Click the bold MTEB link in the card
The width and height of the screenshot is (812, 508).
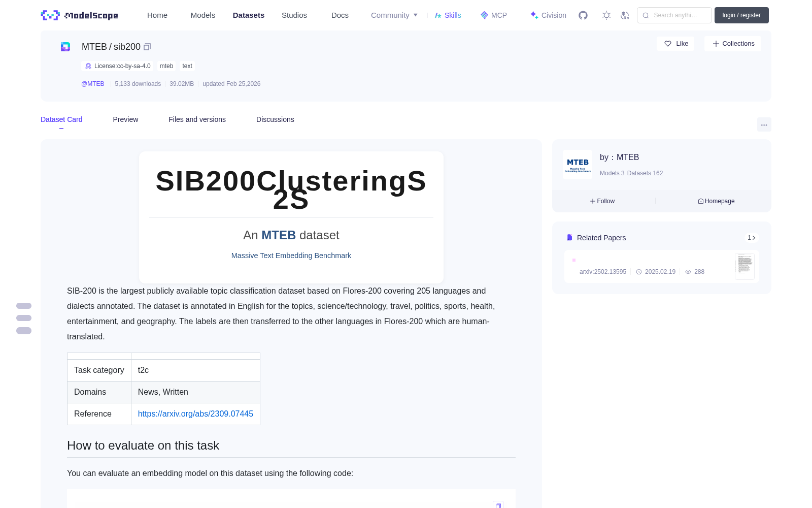279,235
